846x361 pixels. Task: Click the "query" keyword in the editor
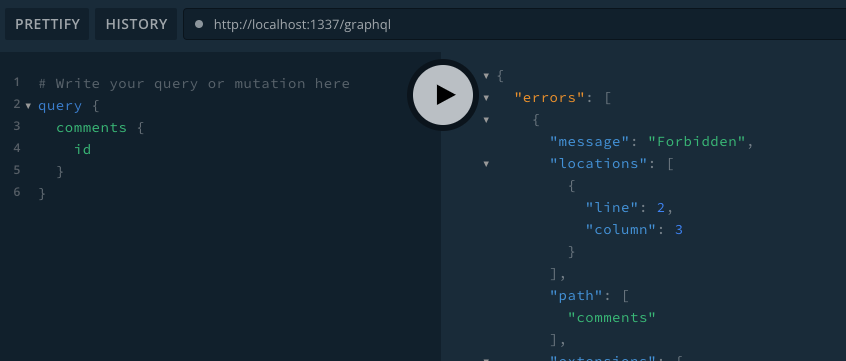(60, 106)
